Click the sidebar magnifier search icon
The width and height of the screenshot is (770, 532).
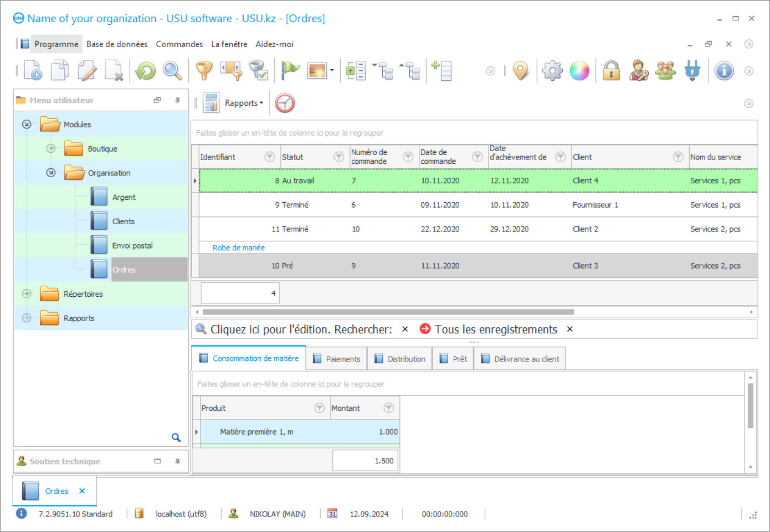coord(176,437)
